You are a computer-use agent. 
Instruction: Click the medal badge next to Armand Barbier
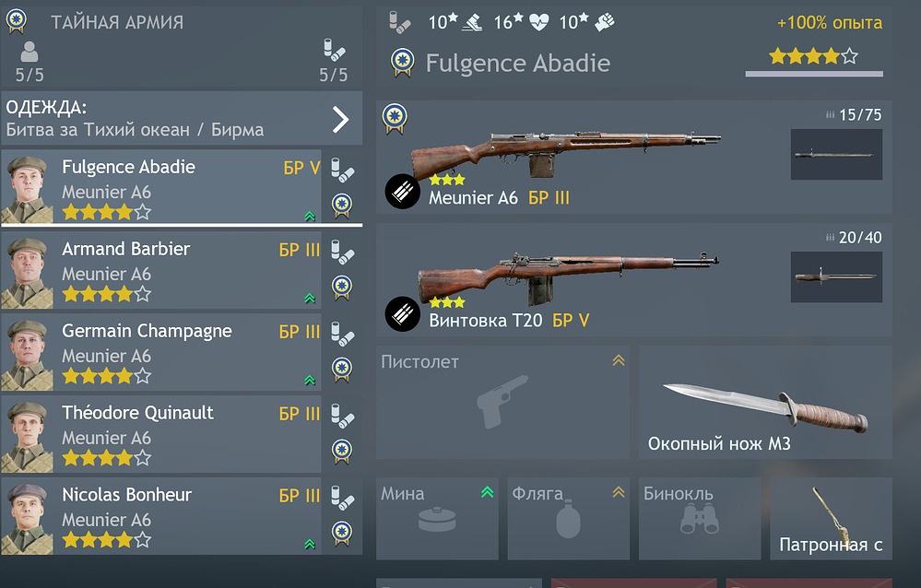(342, 288)
